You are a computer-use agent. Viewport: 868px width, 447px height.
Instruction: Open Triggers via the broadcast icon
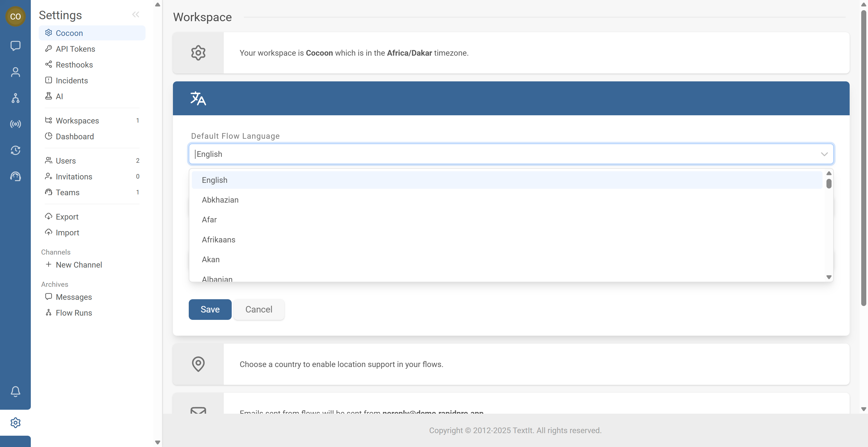(x=16, y=124)
